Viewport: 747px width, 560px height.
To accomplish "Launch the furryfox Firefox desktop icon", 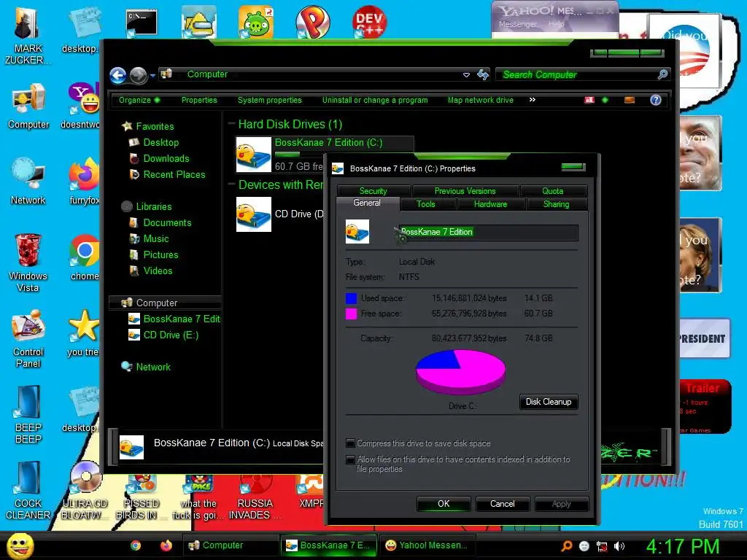I will click(x=85, y=181).
